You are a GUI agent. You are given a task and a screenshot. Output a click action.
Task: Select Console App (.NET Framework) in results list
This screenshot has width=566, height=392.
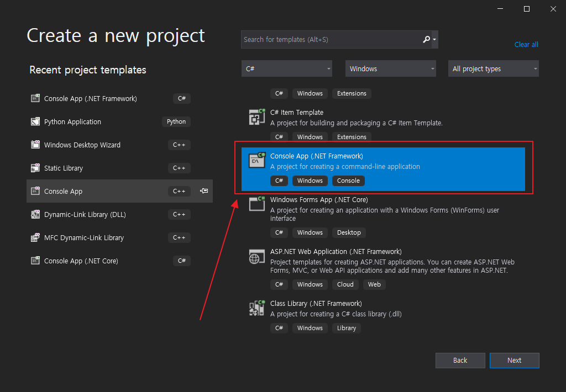pos(384,169)
